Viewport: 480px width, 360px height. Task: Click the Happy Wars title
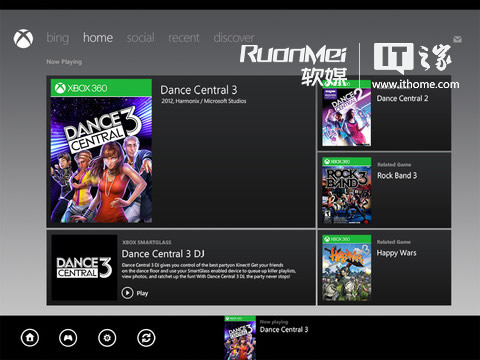click(397, 253)
